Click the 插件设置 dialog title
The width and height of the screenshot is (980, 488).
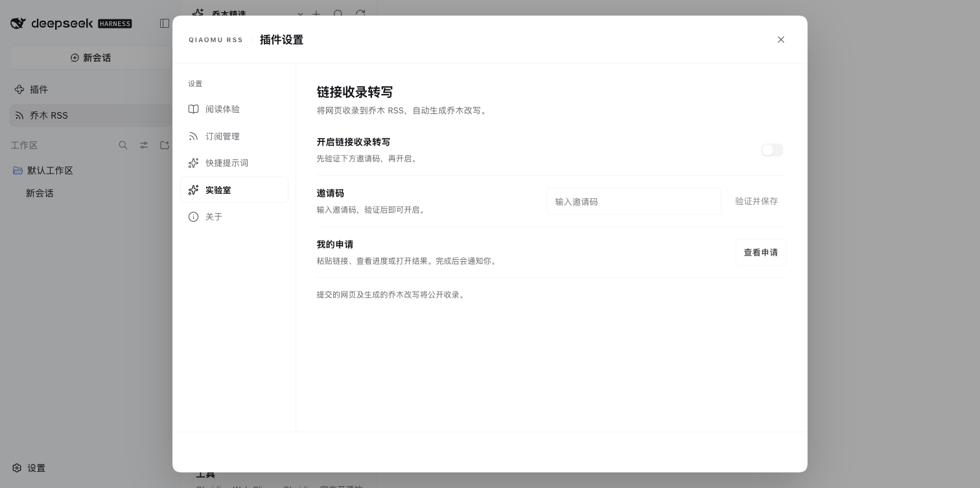pos(281,40)
